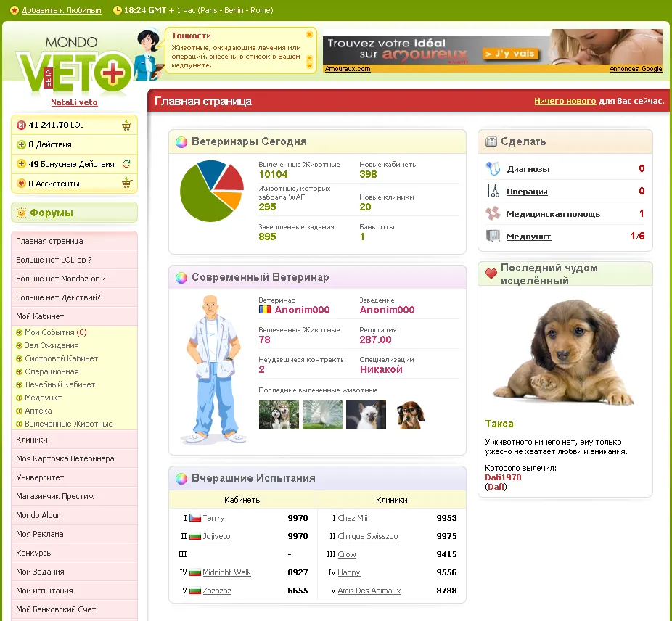Open Вылеченные Животные submenu item

pos(68,424)
